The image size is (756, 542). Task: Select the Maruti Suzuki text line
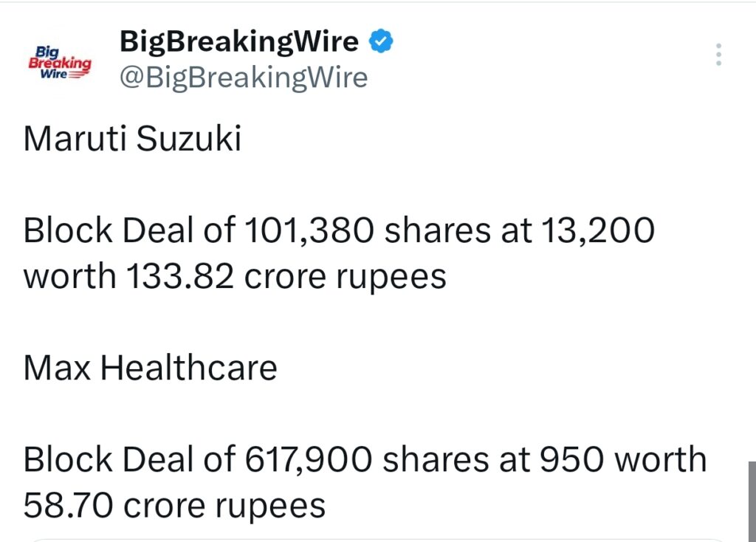(x=131, y=140)
